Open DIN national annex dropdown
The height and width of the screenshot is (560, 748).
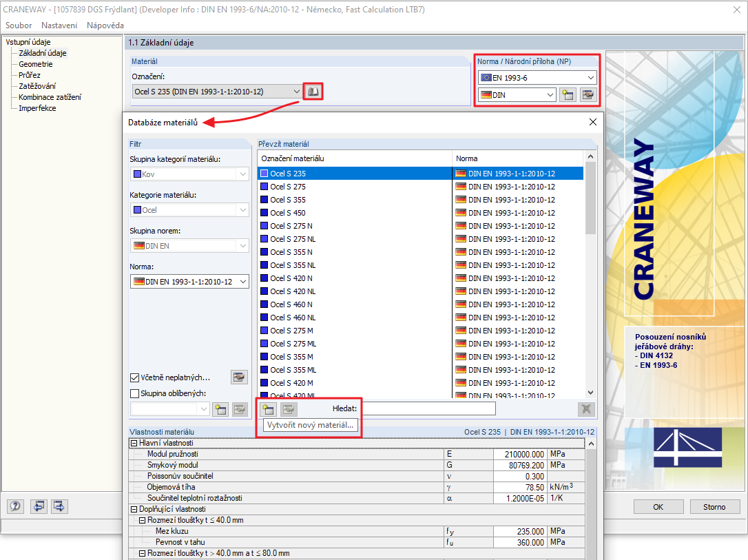pyautogui.click(x=517, y=95)
